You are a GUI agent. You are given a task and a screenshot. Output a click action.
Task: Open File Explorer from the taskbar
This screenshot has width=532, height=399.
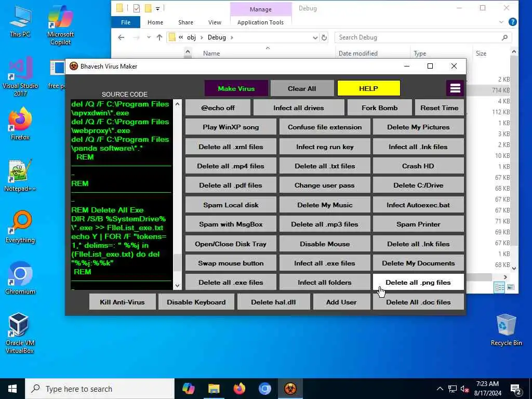click(214, 389)
